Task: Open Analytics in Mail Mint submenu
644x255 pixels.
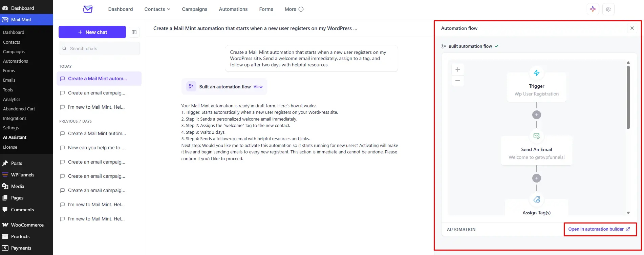Action: click(x=12, y=99)
